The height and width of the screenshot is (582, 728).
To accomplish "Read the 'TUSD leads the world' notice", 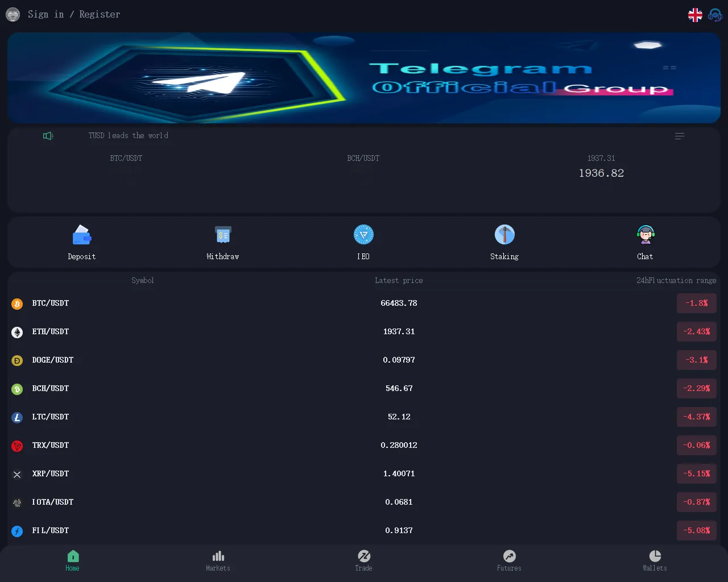I will click(128, 136).
